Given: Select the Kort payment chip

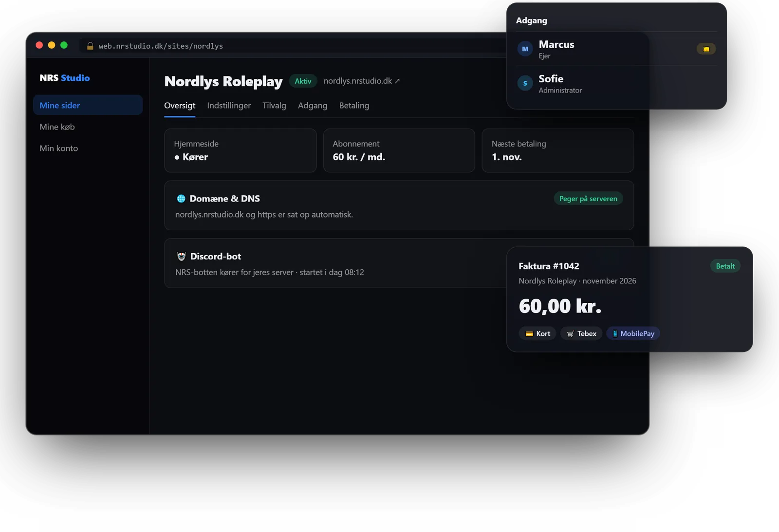Looking at the screenshot, I should pyautogui.click(x=538, y=334).
